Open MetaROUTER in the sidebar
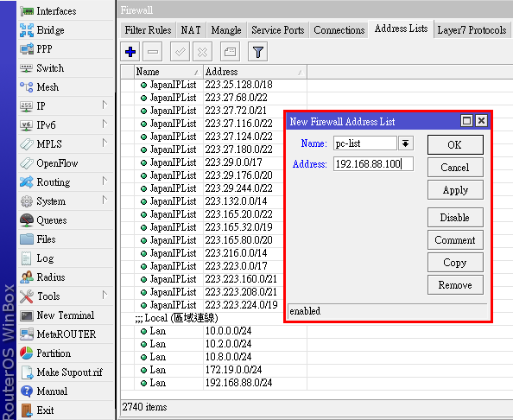Image resolution: width=513 pixels, height=420 pixels. pyautogui.click(x=66, y=334)
